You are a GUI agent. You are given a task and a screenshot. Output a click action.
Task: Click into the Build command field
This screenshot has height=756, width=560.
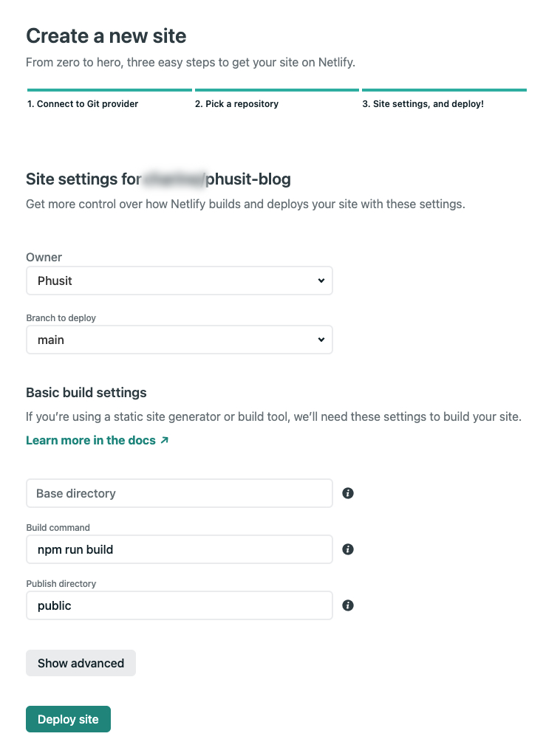point(179,549)
